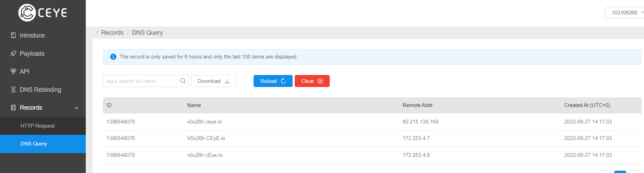Collapse the Records submenu chevron
The width and height of the screenshot is (644, 173).
[x=77, y=108]
